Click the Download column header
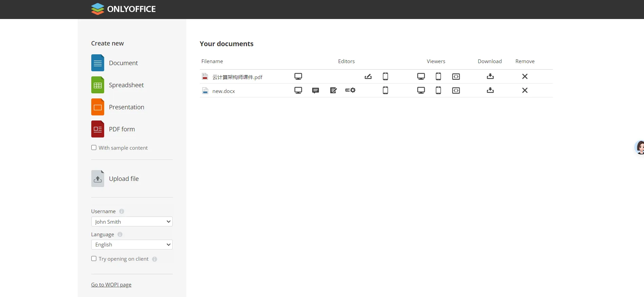 coord(490,61)
